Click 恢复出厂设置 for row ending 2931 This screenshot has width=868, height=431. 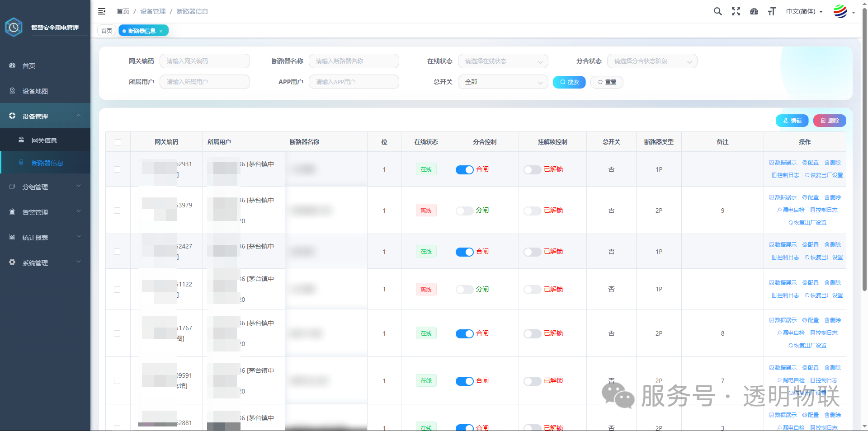[824, 175]
